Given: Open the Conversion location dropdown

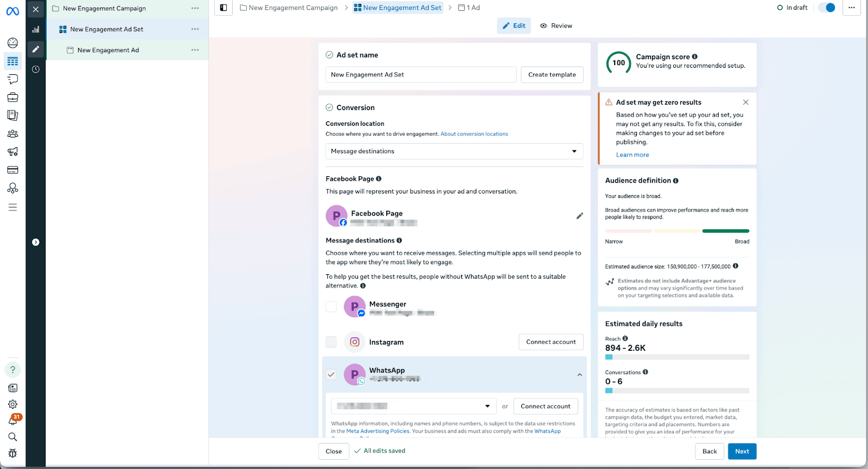Looking at the screenshot, I should point(454,151).
